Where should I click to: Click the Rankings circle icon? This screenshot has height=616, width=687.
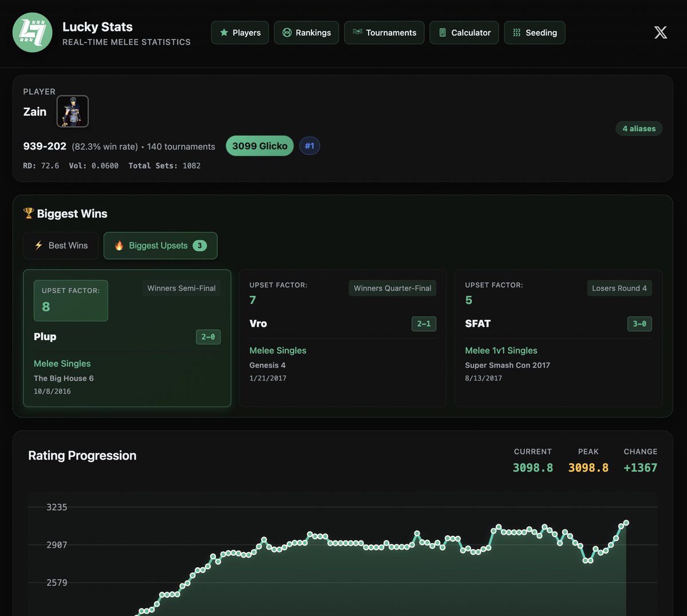tap(287, 33)
